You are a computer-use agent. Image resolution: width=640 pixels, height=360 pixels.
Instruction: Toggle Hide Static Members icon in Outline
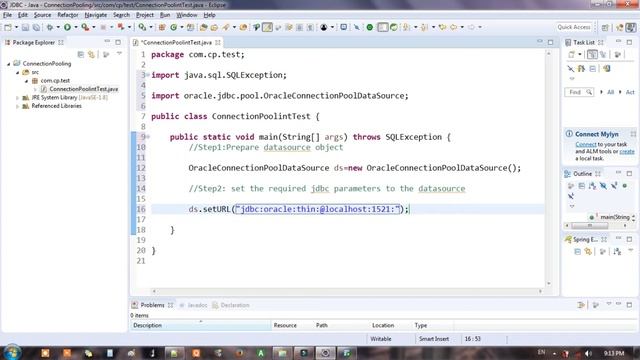(x=614, y=186)
